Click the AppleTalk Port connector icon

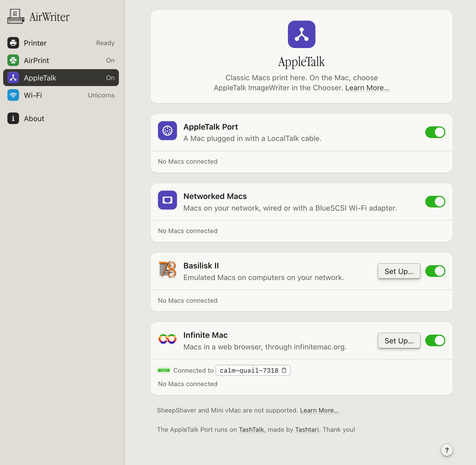coord(167,131)
